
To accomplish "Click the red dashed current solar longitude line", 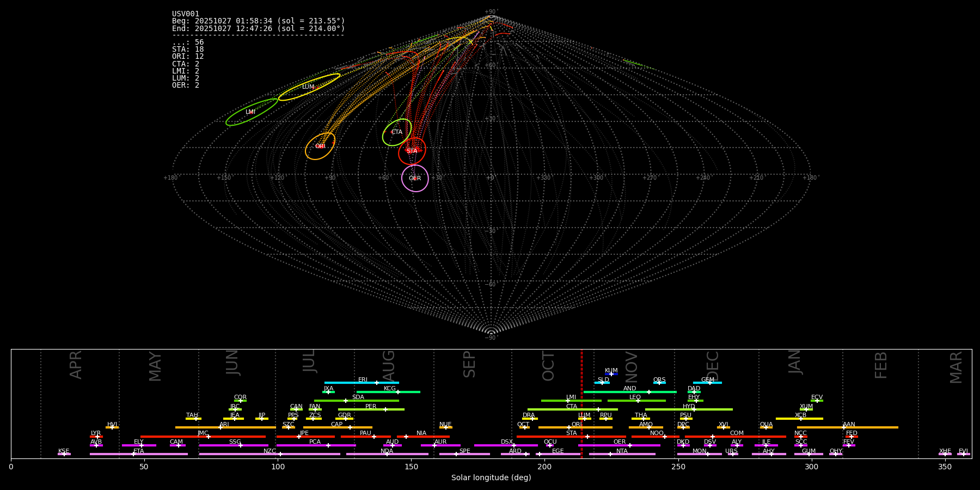I will (581, 403).
